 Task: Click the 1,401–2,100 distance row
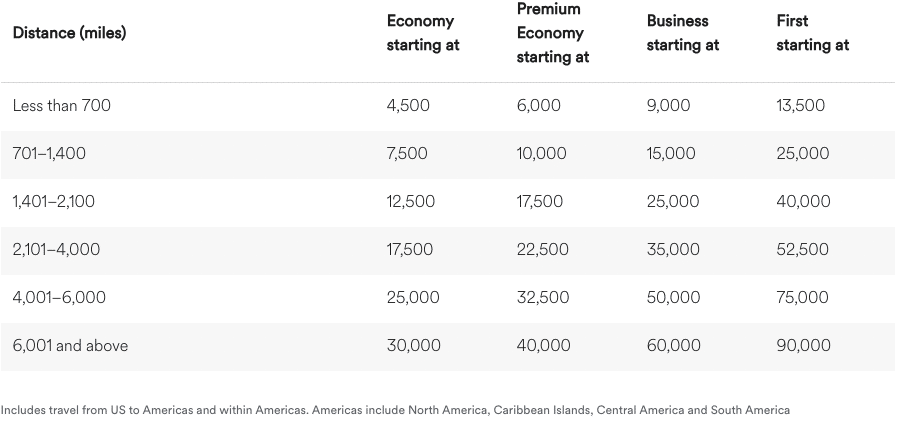click(53, 201)
